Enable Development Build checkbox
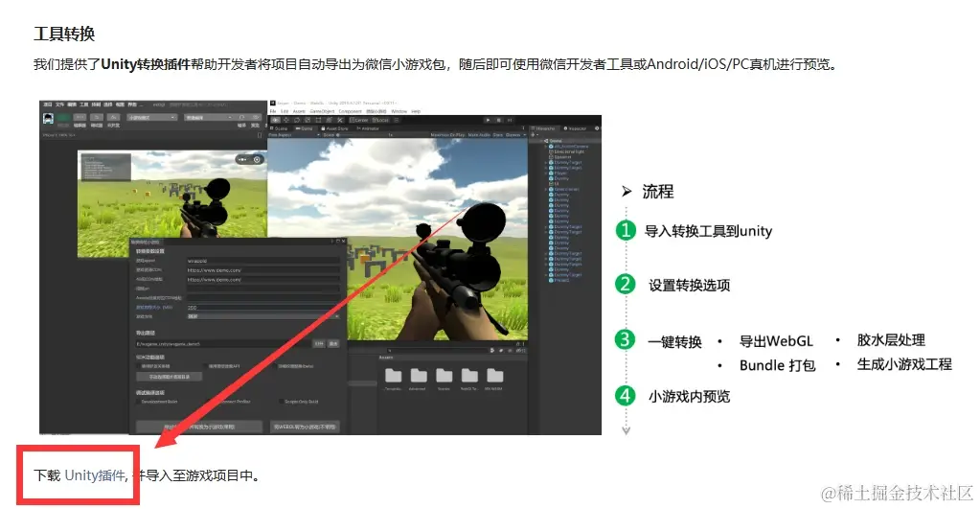 click(x=139, y=402)
